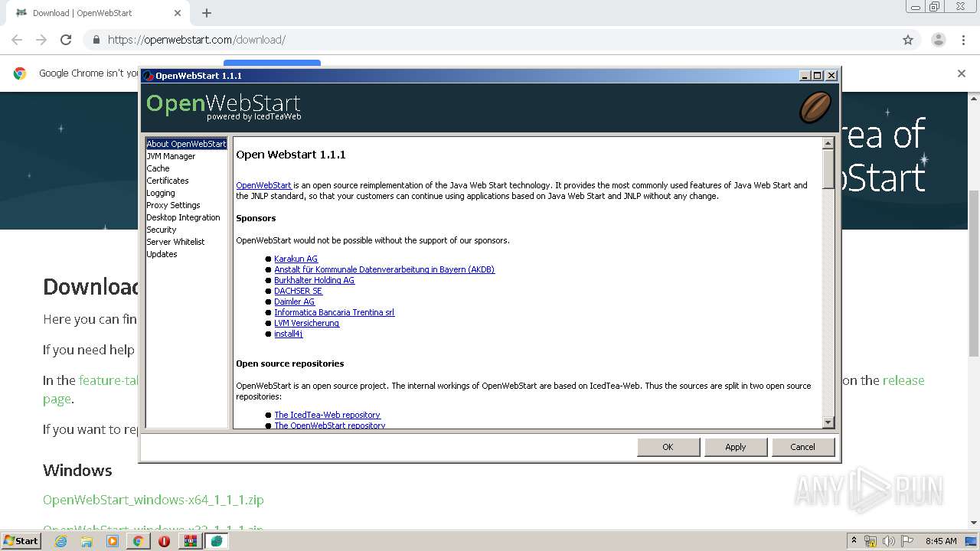980x551 pixels.
Task: Open Informatica Bancaria Trentina srl link
Action: coord(335,312)
